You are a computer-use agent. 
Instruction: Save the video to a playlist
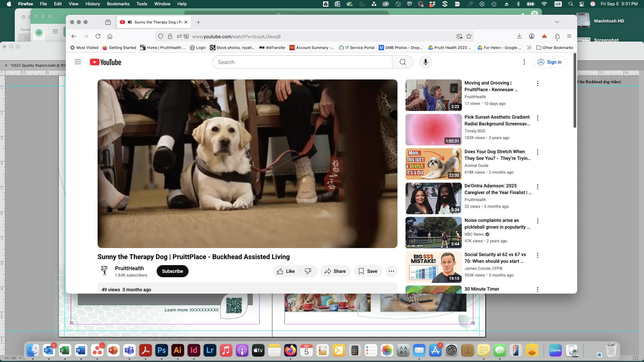[x=368, y=271]
